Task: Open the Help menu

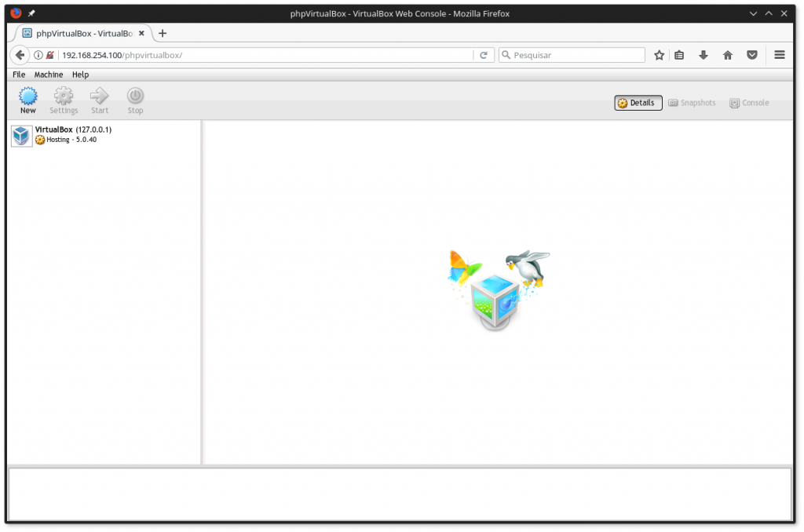Action: pyautogui.click(x=80, y=74)
